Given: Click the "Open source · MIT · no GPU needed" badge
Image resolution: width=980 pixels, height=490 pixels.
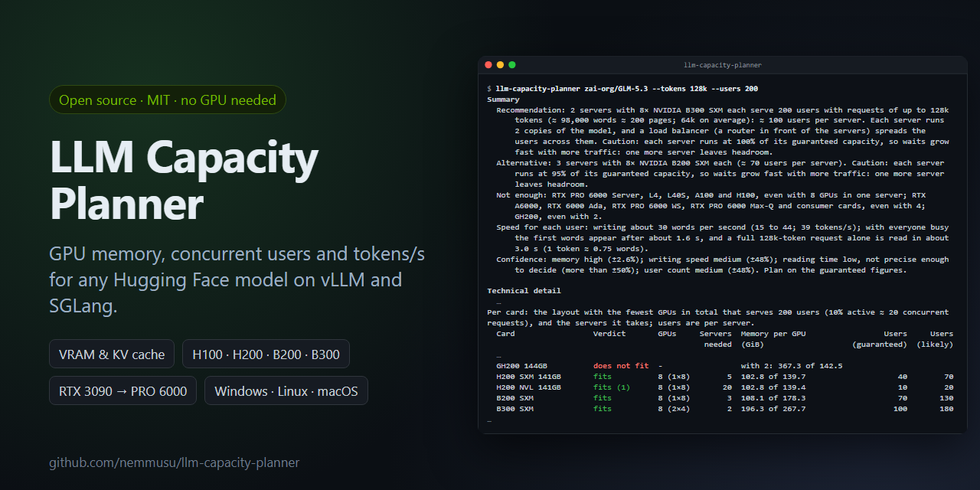Looking at the screenshot, I should (168, 100).
